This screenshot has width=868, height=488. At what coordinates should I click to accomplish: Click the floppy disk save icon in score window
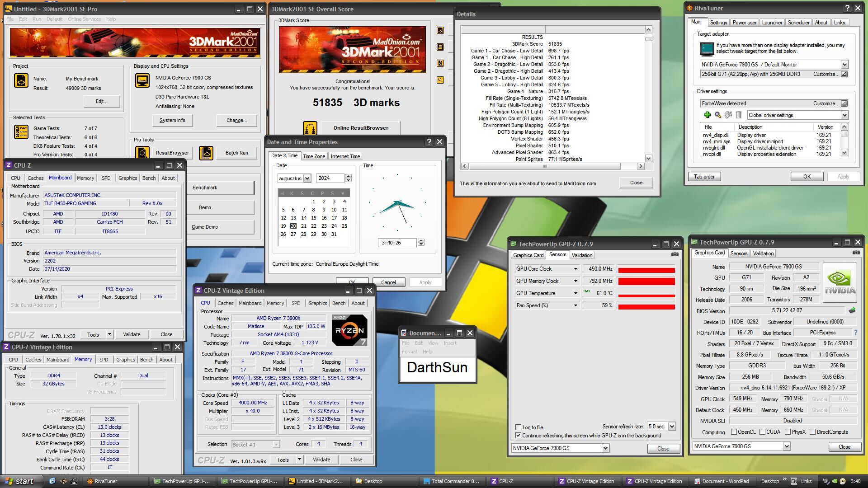coord(440,47)
